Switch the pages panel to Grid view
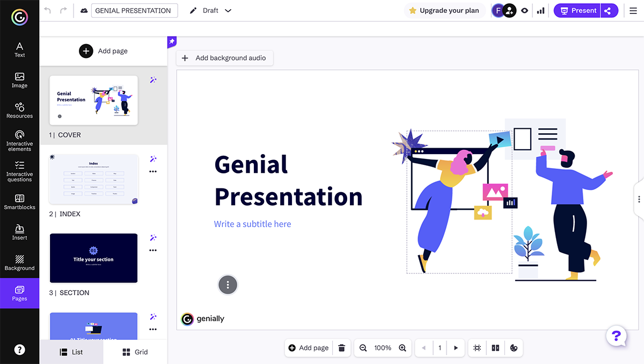Viewport: 644px width, 364px height. click(x=135, y=352)
